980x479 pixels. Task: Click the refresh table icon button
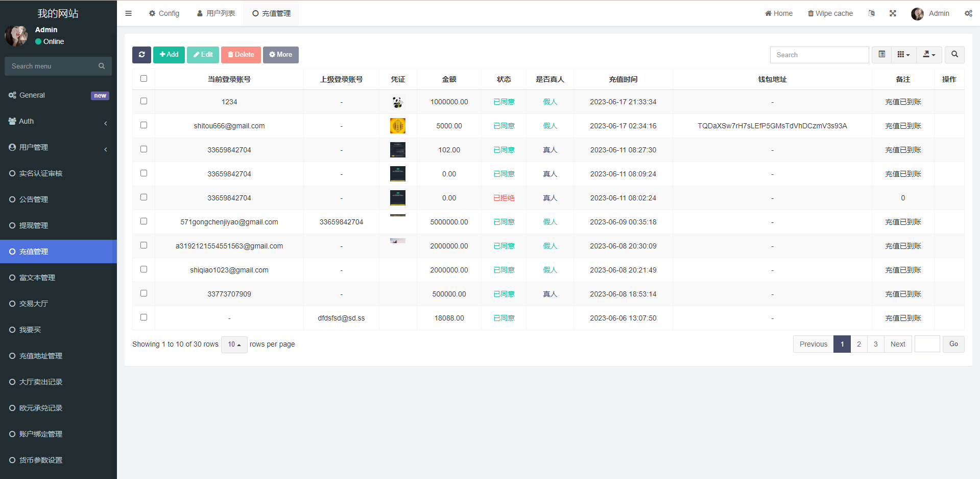(x=141, y=55)
